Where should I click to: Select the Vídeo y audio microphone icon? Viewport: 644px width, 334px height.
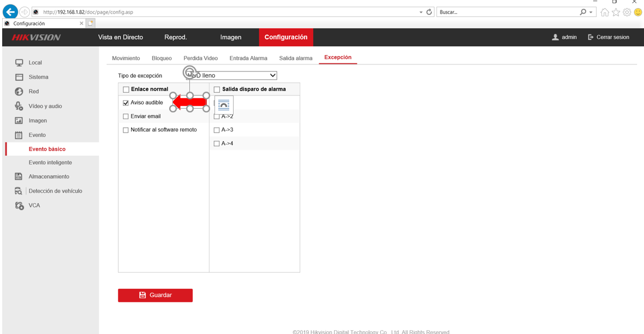(x=19, y=106)
